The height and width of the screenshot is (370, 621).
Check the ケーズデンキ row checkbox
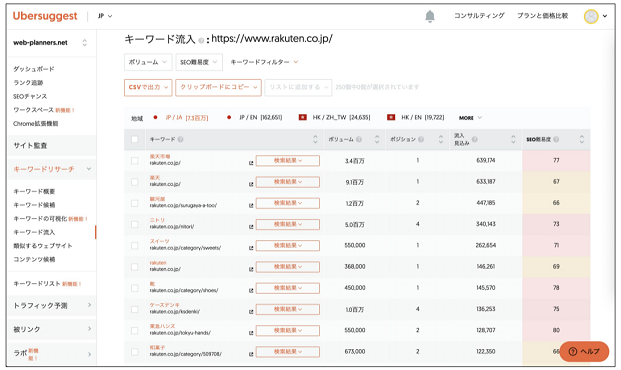click(135, 309)
